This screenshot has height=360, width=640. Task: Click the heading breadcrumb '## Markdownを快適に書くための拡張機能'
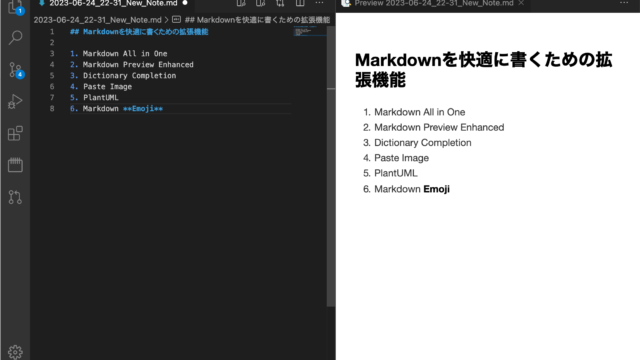click(257, 20)
